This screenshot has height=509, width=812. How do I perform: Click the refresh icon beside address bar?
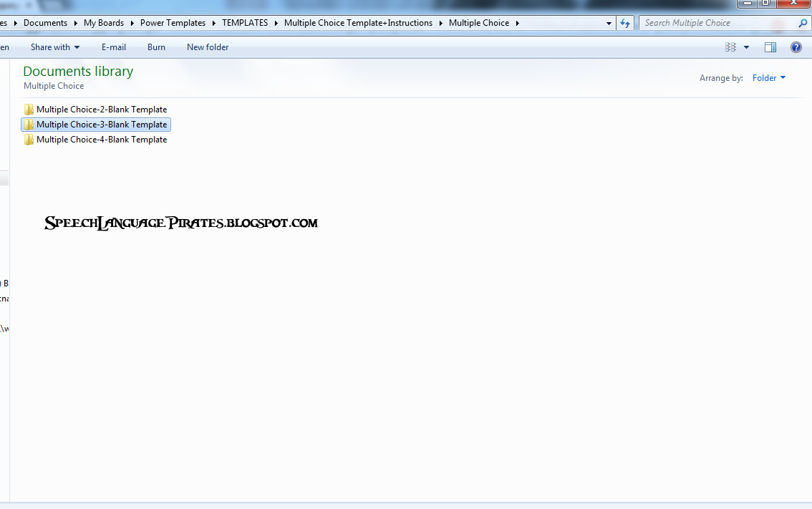(x=625, y=23)
